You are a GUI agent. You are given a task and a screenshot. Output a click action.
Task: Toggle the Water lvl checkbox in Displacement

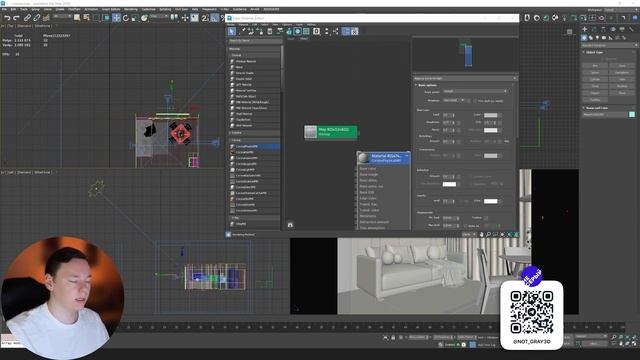click(x=466, y=226)
